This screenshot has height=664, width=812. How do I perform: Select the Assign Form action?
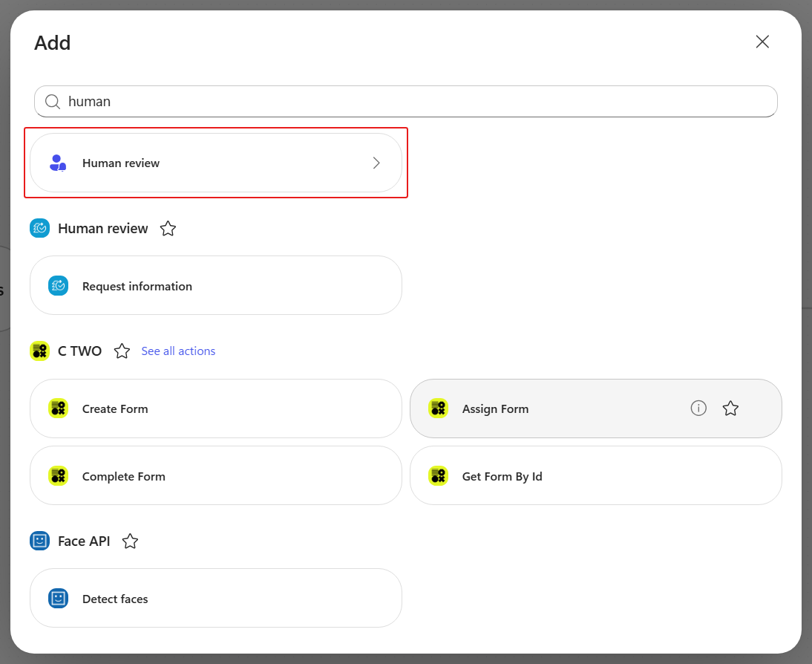[x=595, y=409]
